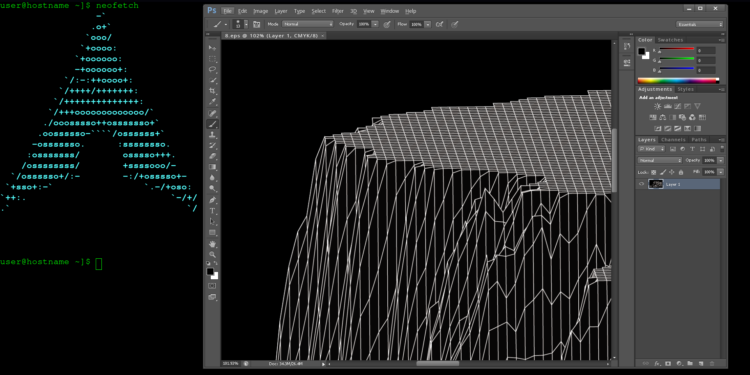Toggle lock position

pos(672,172)
